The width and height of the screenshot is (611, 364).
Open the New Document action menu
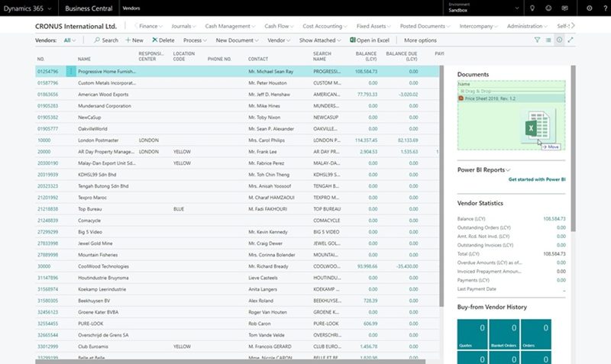237,40
